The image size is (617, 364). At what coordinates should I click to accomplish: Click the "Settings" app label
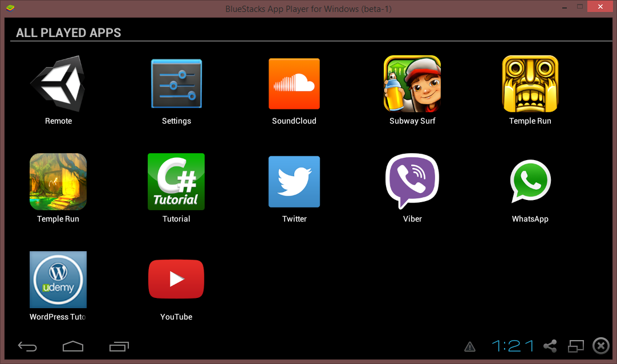coord(176,121)
